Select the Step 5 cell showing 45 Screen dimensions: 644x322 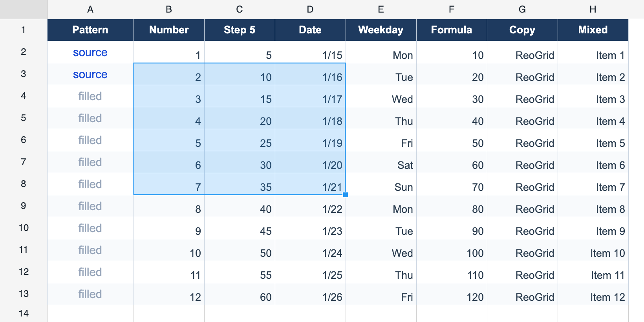[240, 228]
